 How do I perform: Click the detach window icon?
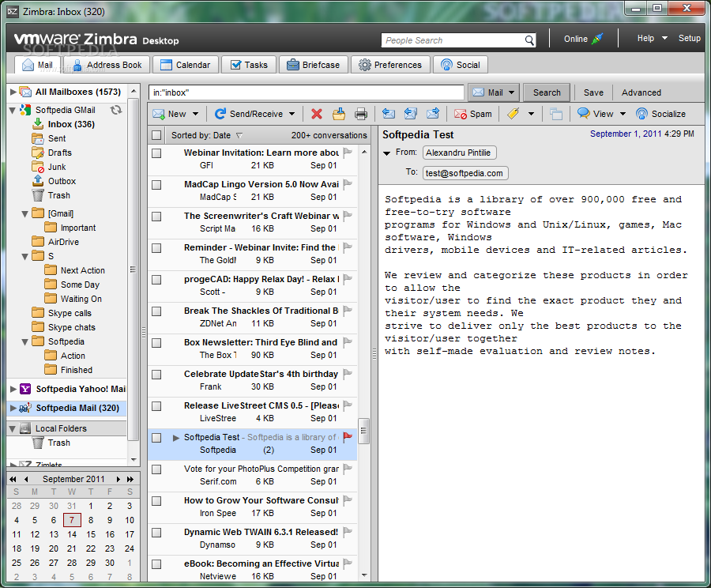click(556, 114)
